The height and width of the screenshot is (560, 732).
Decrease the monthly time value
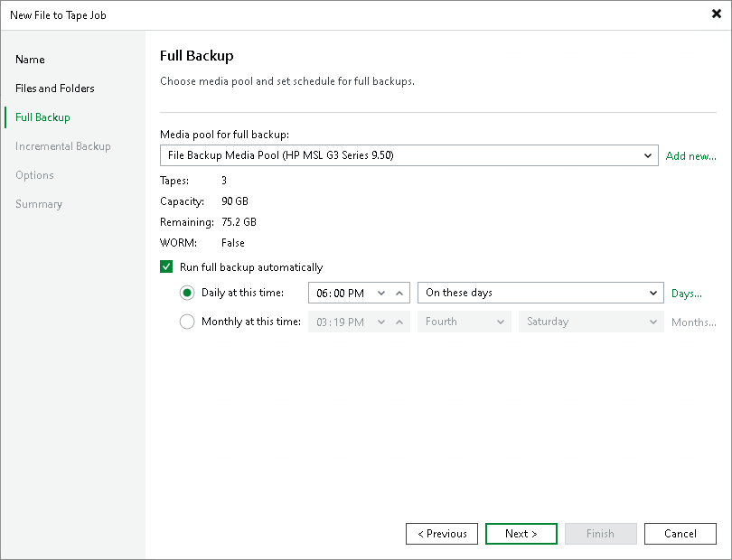click(x=381, y=322)
